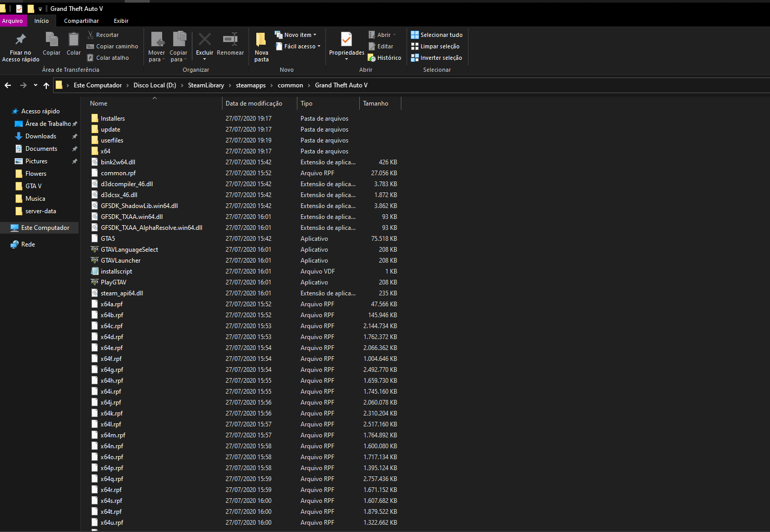Screen dimensions: 770x532
Task: Open Histórico in ribbon
Action: point(385,58)
